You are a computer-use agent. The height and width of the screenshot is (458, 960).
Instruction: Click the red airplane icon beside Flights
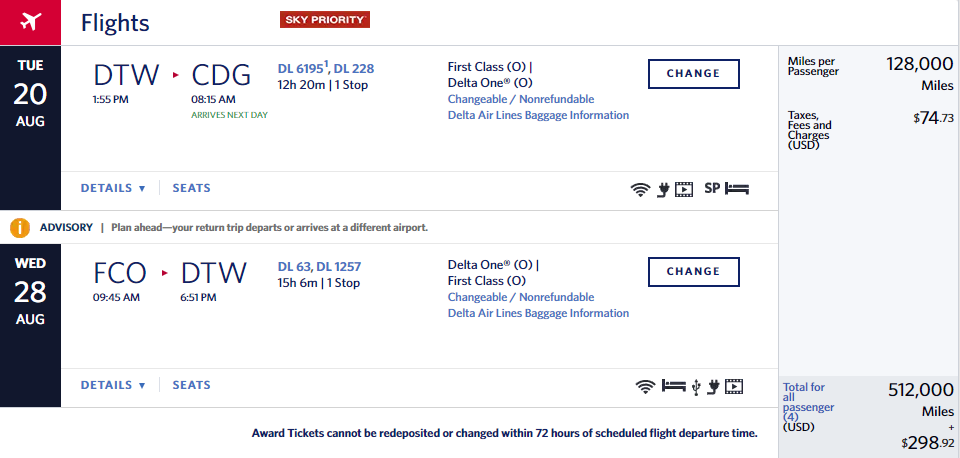coord(30,22)
